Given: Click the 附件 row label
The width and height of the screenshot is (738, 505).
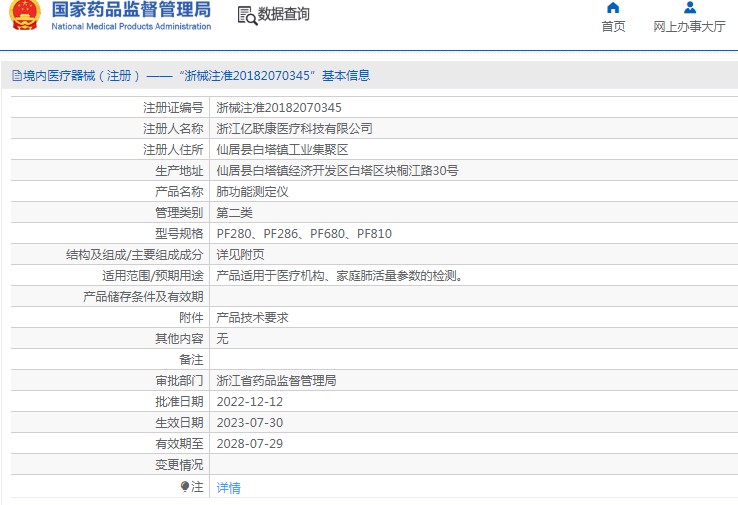Looking at the screenshot, I should pos(191,318).
